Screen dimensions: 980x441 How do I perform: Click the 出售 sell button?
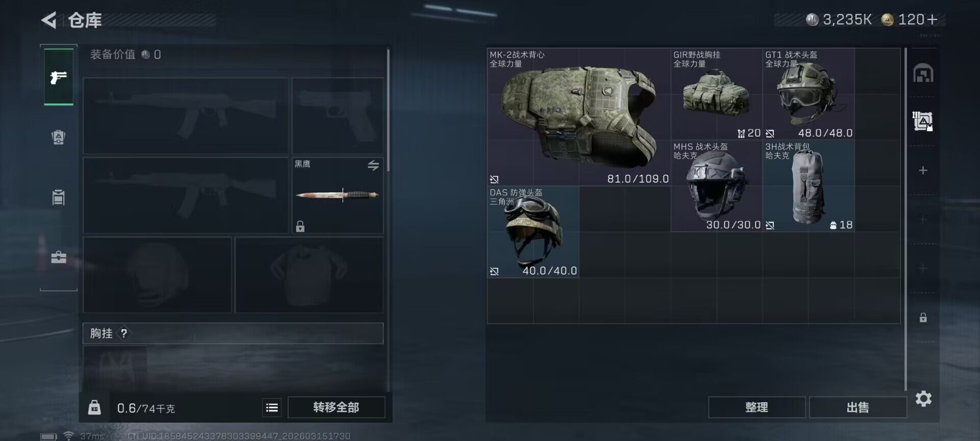(x=857, y=407)
